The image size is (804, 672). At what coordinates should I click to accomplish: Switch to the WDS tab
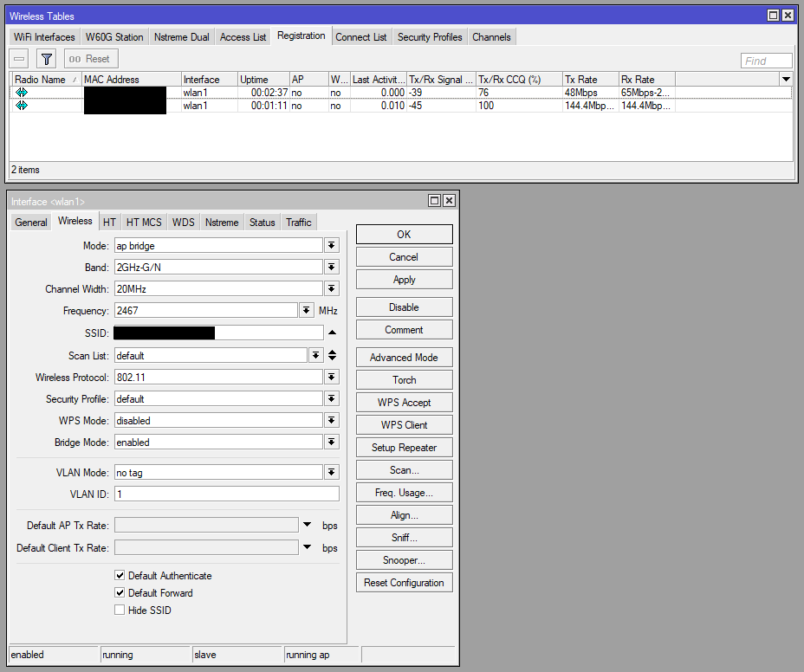(183, 223)
